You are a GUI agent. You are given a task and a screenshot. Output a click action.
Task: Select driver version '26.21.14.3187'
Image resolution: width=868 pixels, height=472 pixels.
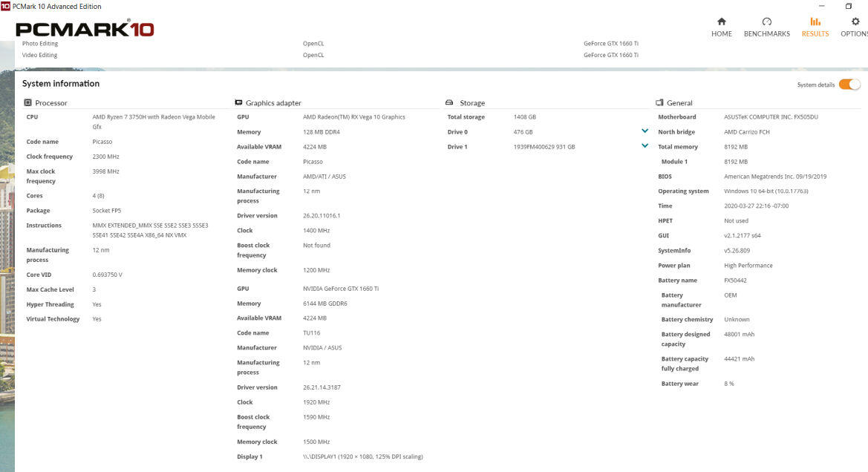[x=322, y=387]
